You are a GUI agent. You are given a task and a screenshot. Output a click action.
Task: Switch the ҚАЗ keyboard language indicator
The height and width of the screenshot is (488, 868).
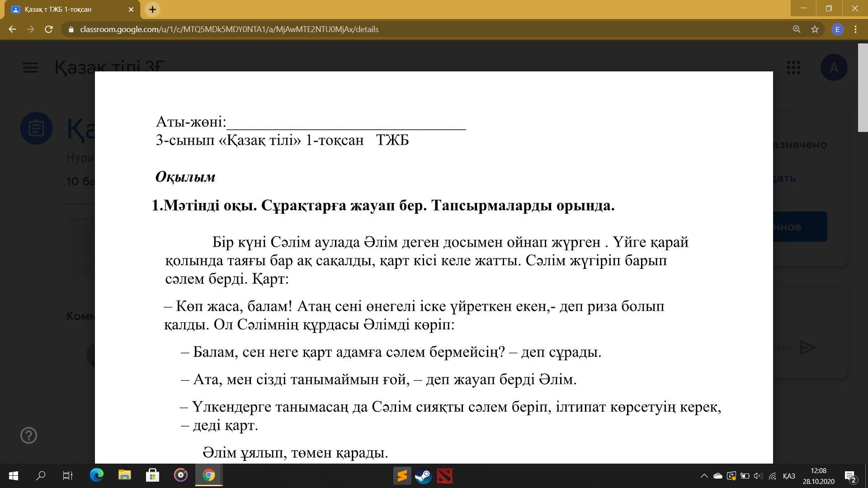(x=789, y=476)
